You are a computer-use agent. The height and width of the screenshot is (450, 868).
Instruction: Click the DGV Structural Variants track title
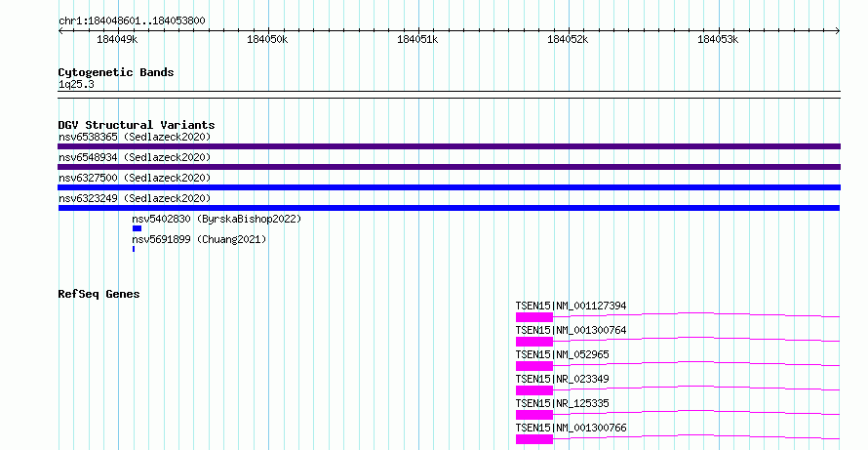[137, 125]
